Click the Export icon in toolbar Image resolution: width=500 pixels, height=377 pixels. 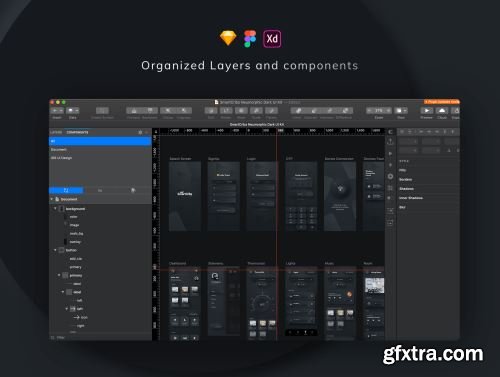point(456,110)
